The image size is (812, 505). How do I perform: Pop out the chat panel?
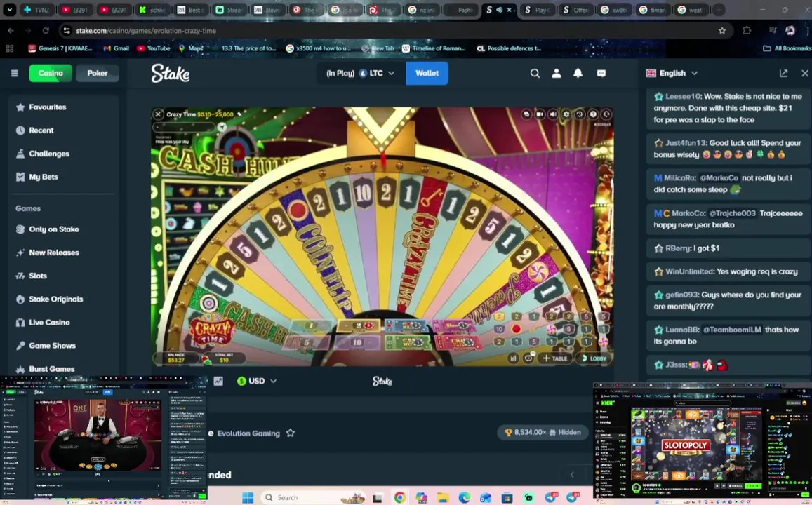point(783,74)
